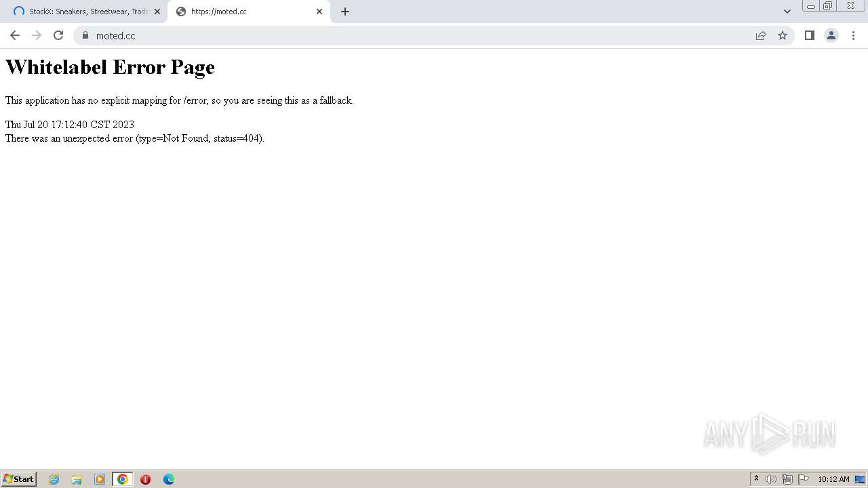Click the forward navigation arrow

pyautogui.click(x=37, y=35)
